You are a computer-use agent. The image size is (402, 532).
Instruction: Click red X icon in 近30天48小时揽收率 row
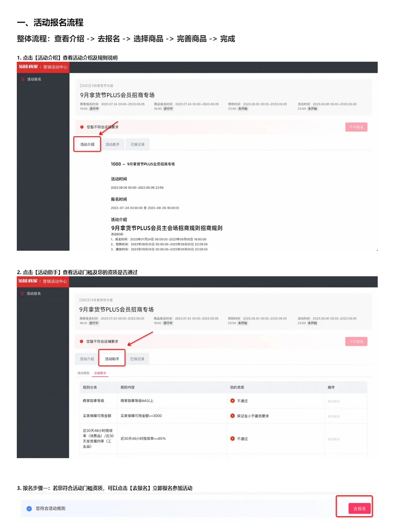point(233,438)
